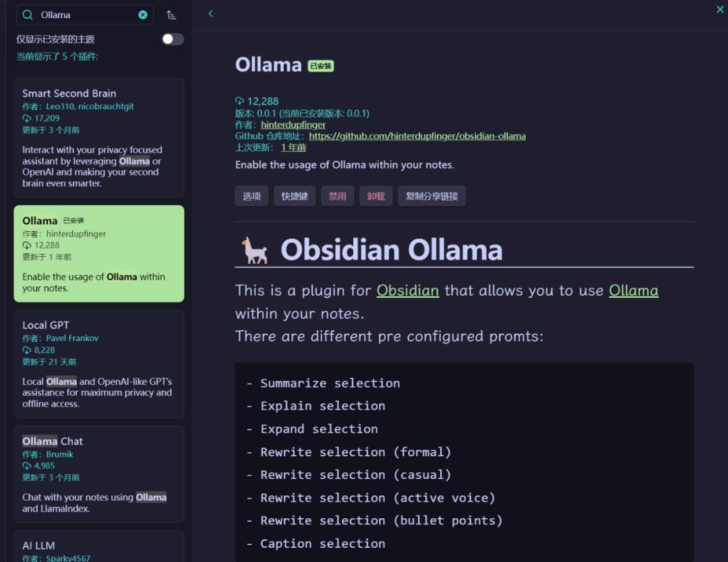Open the Ollama Chat plugin card
The width and height of the screenshot is (728, 562).
98,474
